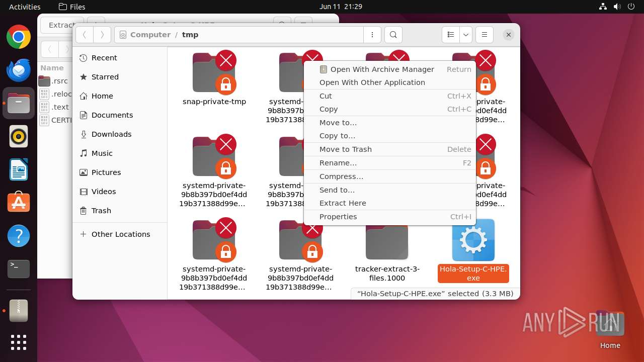Click the Name column header in Archive Manager
This screenshot has width=644, height=362.
coord(52,68)
